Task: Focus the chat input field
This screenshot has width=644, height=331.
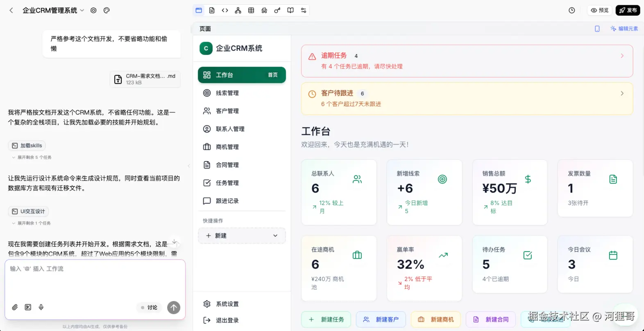Action: point(95,280)
